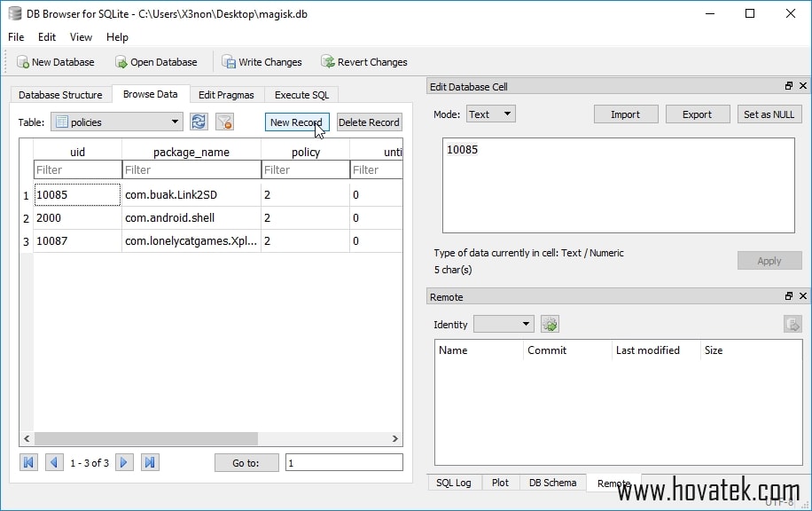Click the Set as NULL button
This screenshot has width=812, height=511.
(769, 114)
